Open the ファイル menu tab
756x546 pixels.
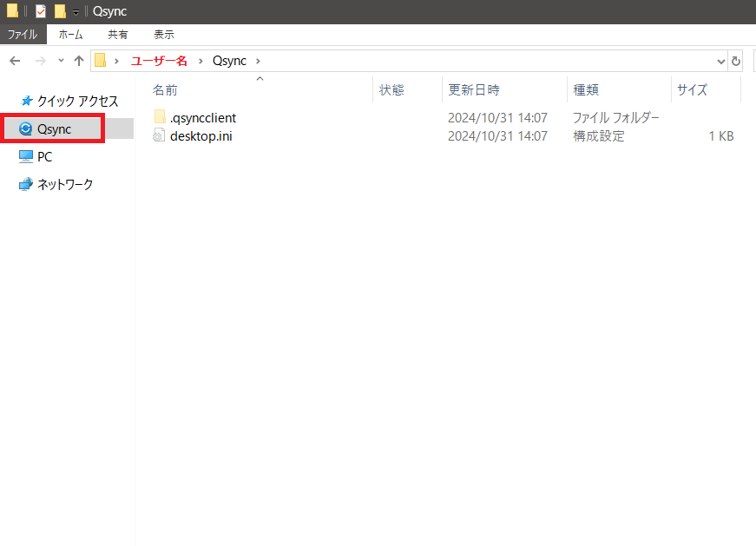[x=23, y=35]
